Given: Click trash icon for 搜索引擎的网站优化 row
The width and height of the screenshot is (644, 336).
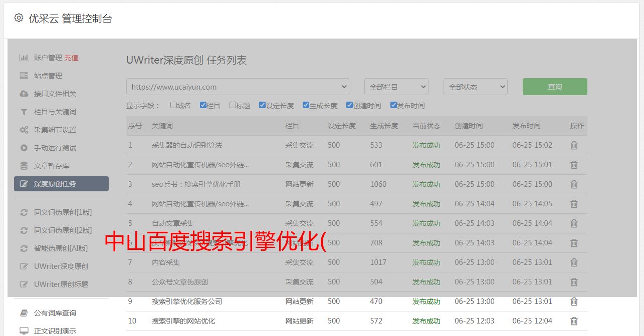Looking at the screenshot, I should 574,321.
